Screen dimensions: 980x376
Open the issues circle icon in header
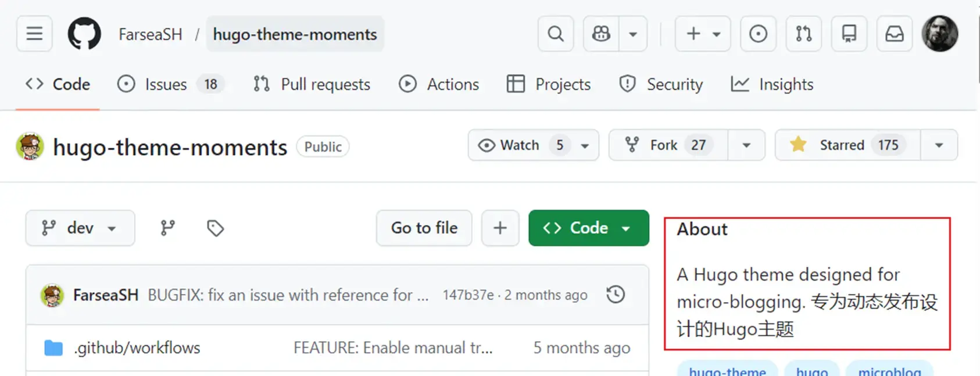point(757,34)
